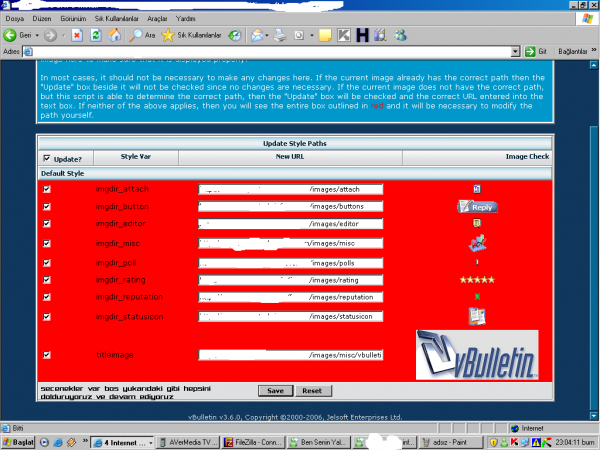
Task: Open the Araçlar menu
Action: 157,18
